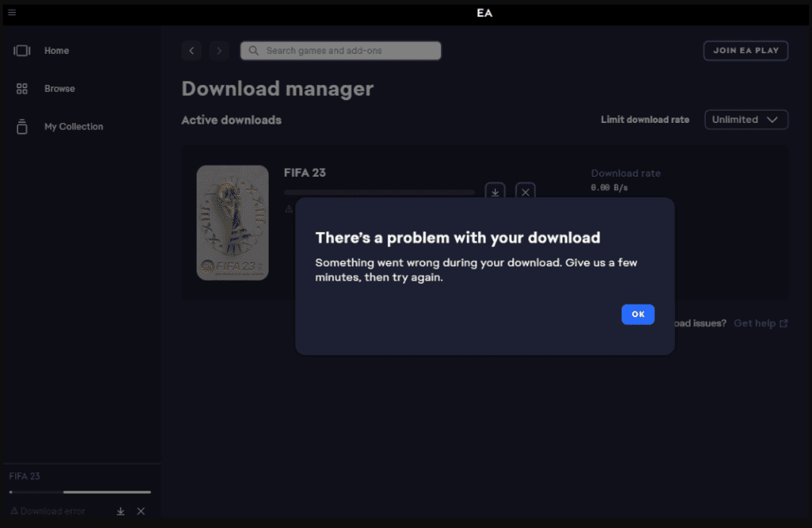Click the Join EA Play button

point(745,51)
